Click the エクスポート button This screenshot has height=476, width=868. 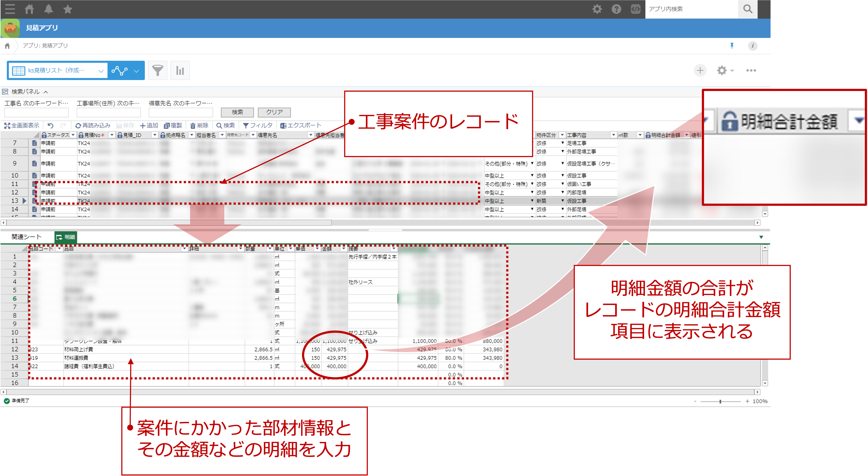tap(301, 125)
